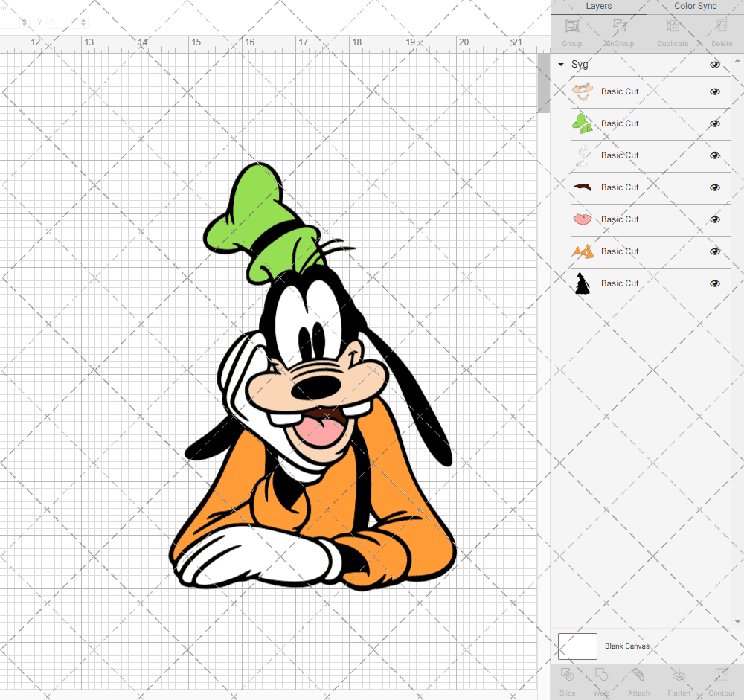The height and width of the screenshot is (700, 744).
Task: Switch to the Layers tab
Action: [x=598, y=6]
